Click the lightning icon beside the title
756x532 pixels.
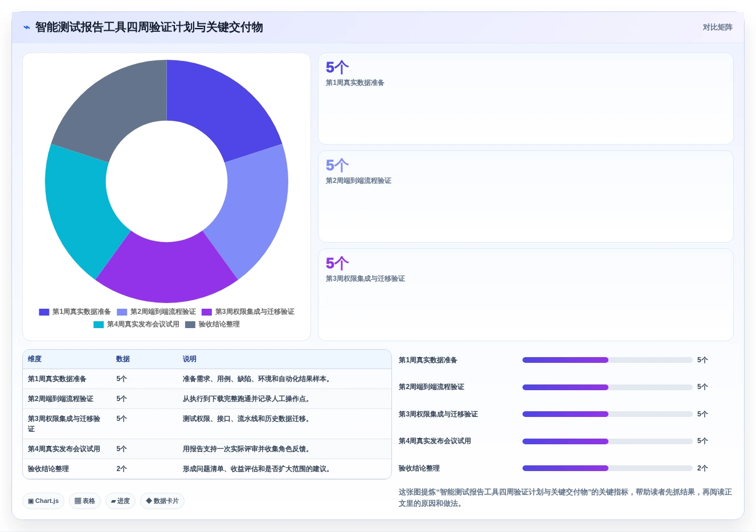27,27
